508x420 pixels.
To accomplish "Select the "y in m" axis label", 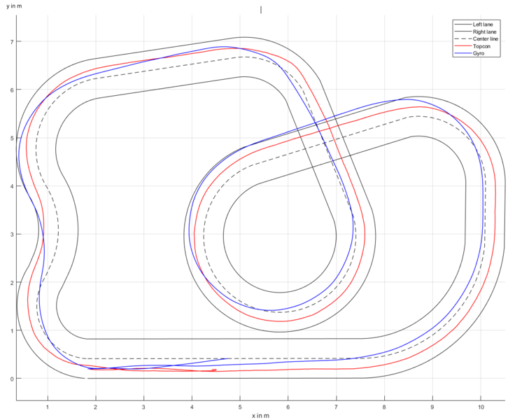I will click(14, 6).
